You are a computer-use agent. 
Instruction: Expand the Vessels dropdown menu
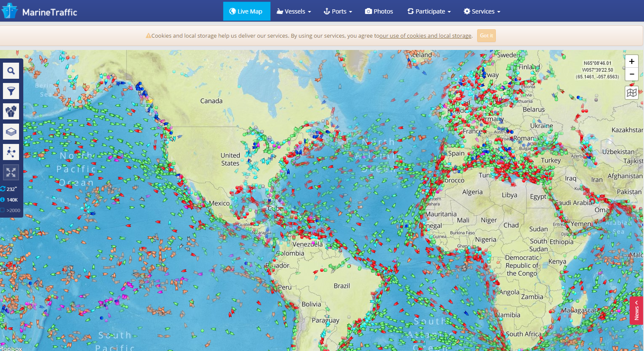[294, 11]
